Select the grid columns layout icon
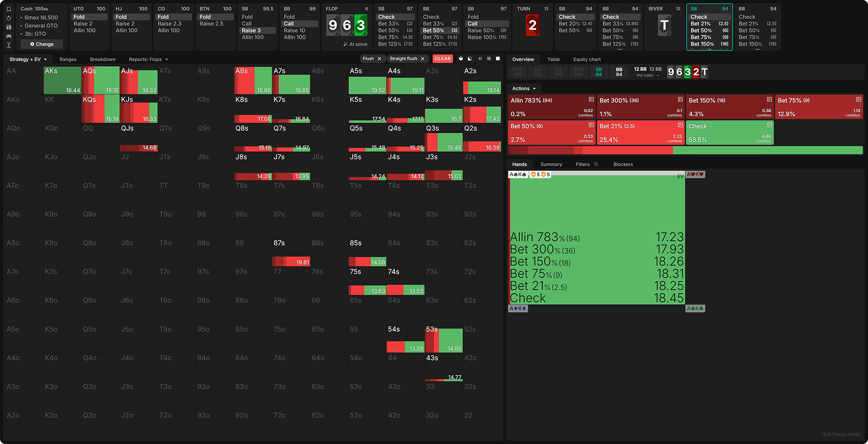This screenshot has height=444, width=868. coord(489,59)
